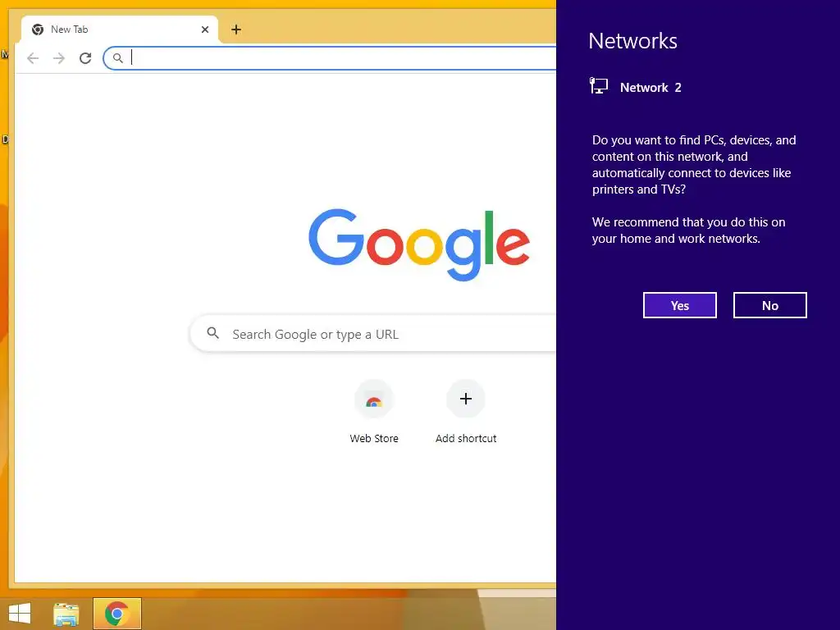Reload the page in Chrome
Image resolution: width=840 pixels, height=630 pixels.
(85, 58)
